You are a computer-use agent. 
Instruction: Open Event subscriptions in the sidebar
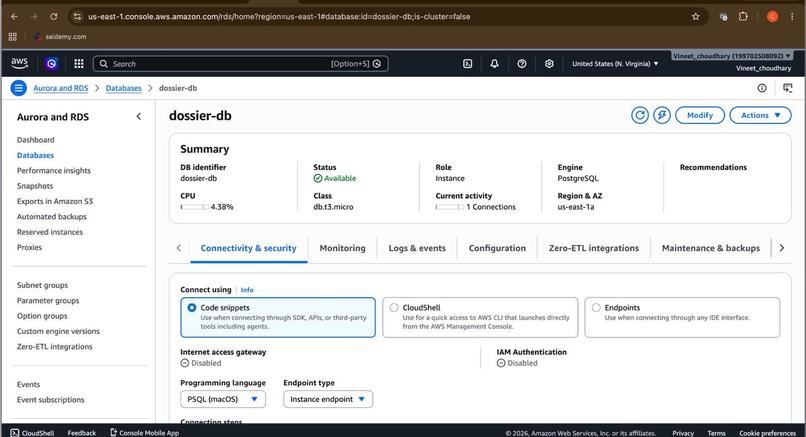(50, 400)
